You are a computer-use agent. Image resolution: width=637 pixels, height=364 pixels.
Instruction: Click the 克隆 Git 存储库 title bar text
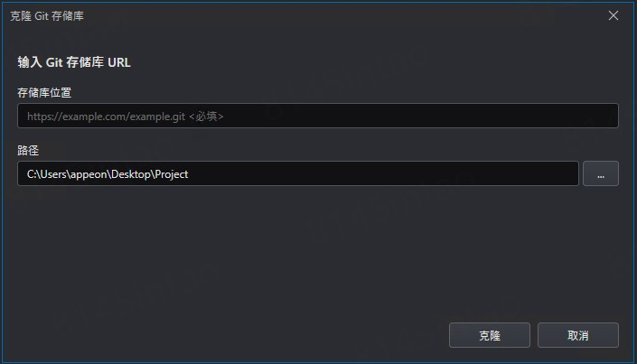[x=47, y=16]
